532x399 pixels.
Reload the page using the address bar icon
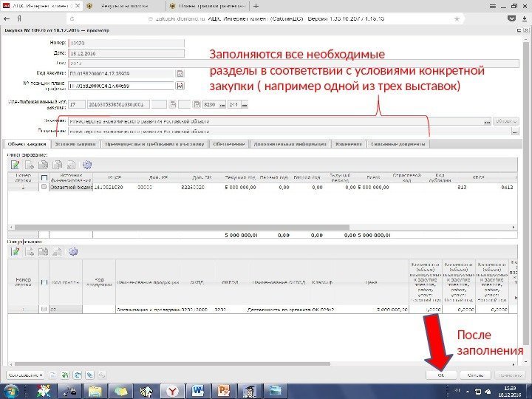(72, 19)
